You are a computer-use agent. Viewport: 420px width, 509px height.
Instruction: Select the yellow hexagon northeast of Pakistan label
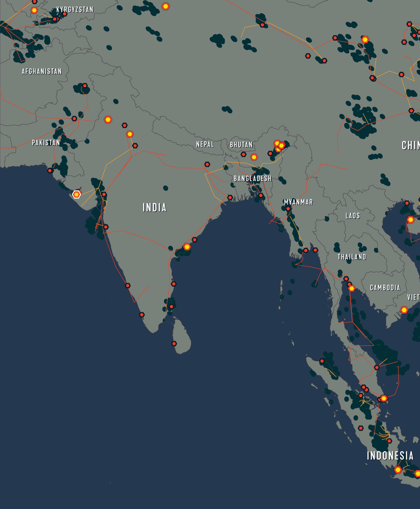pyautogui.click(x=108, y=120)
